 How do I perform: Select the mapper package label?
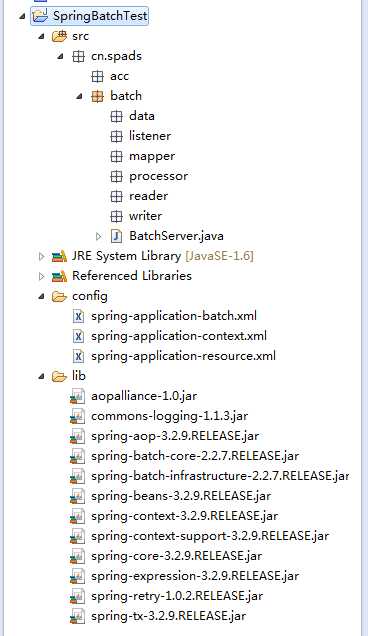pyautogui.click(x=152, y=156)
